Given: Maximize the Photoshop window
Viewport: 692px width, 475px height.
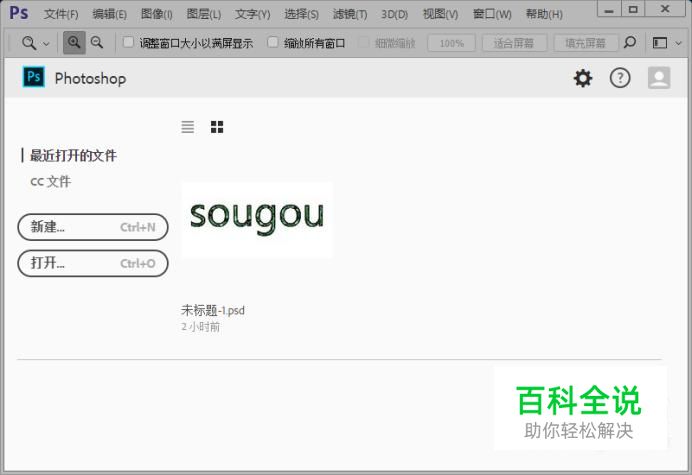Looking at the screenshot, I should coord(633,9).
